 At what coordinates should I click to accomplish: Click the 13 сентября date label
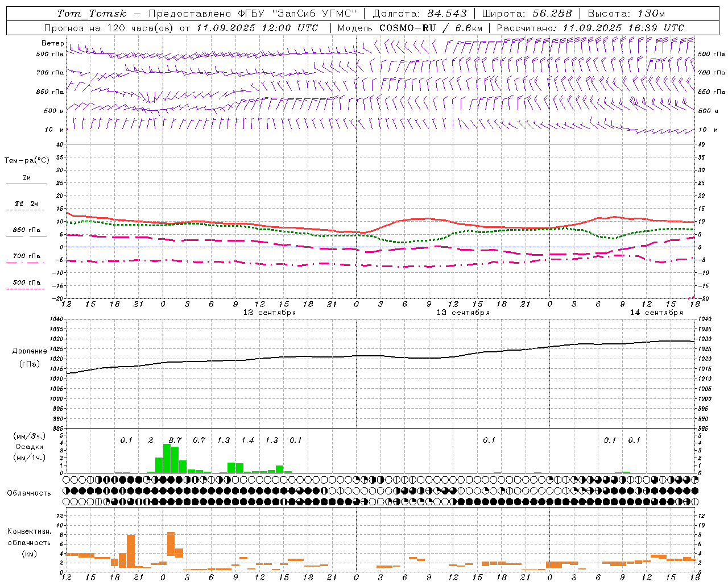(462, 313)
